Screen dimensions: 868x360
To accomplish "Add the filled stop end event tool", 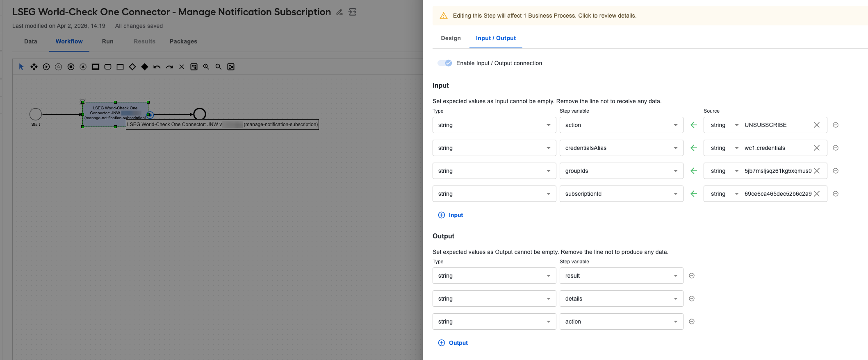I will [71, 67].
